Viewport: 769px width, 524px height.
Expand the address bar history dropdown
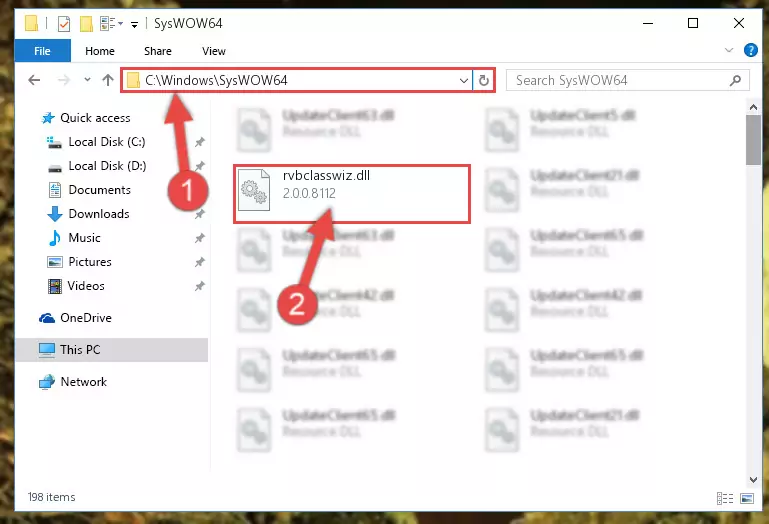point(463,80)
